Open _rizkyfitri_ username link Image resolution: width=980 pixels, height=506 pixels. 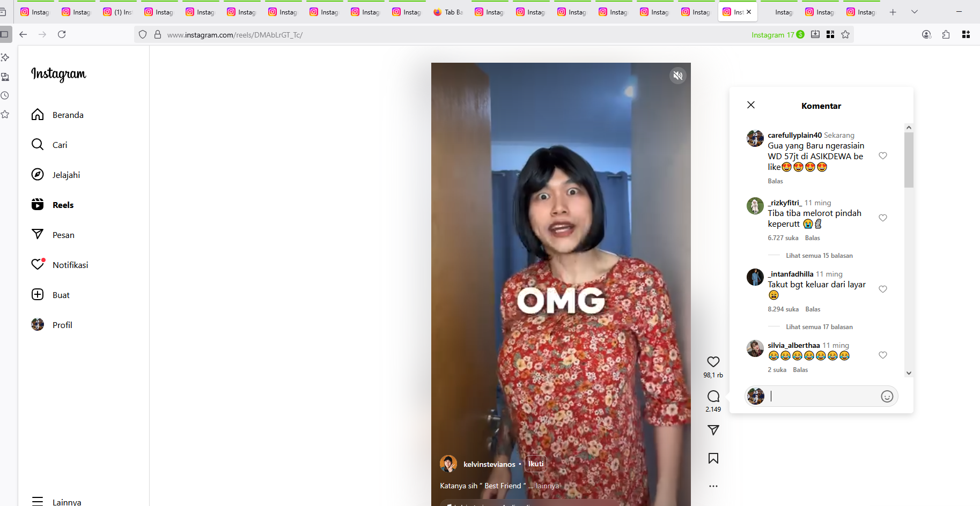click(x=785, y=203)
